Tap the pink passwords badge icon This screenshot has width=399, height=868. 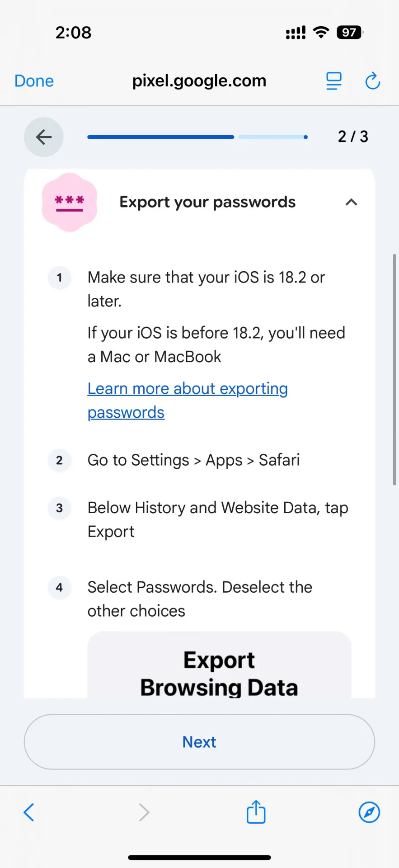(x=70, y=202)
